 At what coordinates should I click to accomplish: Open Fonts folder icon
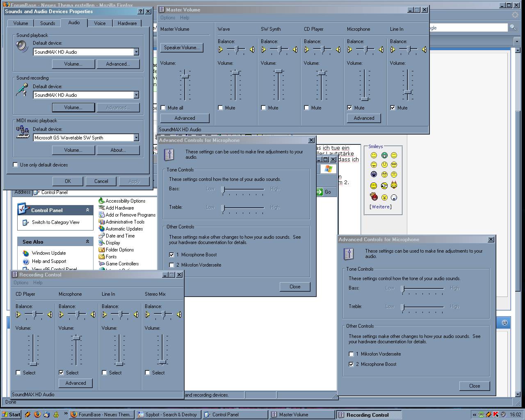(102, 257)
